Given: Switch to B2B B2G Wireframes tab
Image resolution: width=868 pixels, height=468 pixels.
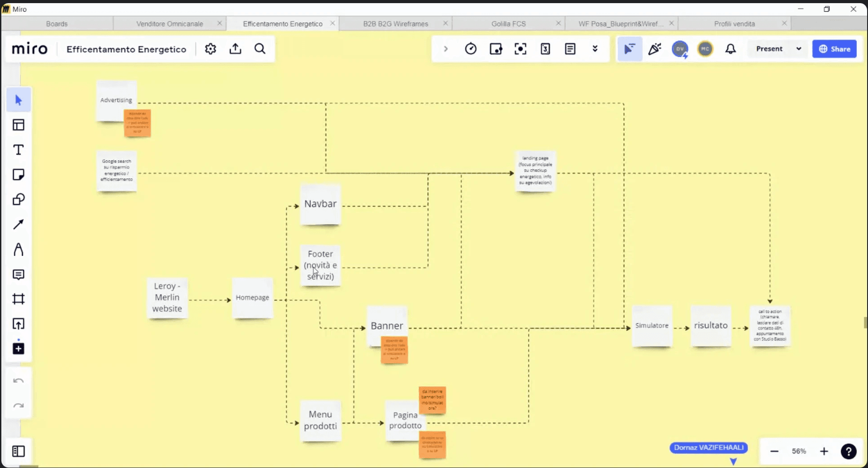Looking at the screenshot, I should (395, 24).
